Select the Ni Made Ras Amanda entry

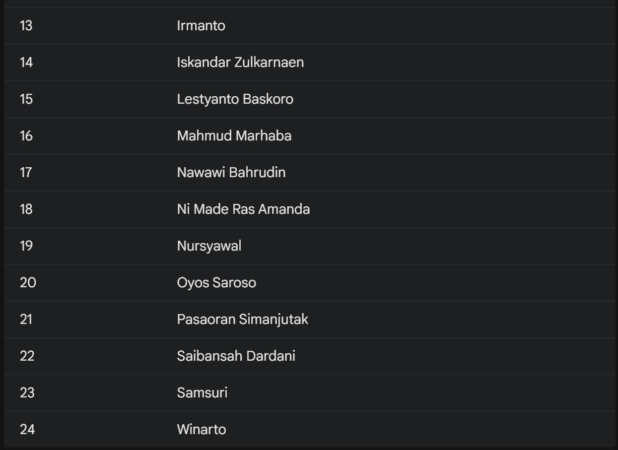pos(243,209)
